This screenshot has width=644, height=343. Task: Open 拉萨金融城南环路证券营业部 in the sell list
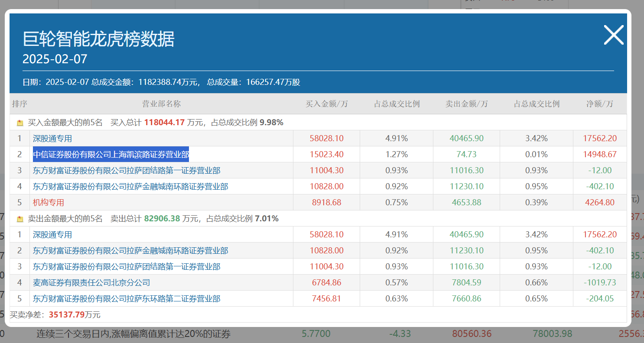tap(130, 251)
